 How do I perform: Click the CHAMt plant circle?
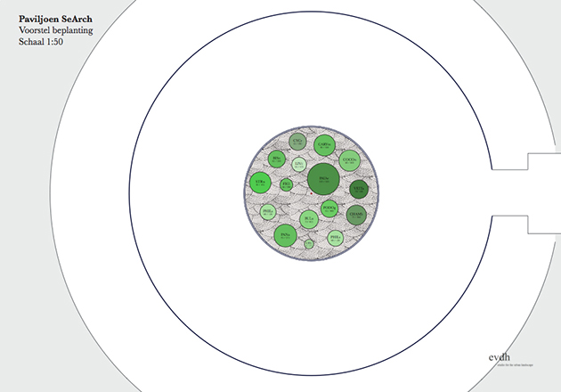[x=356, y=215]
